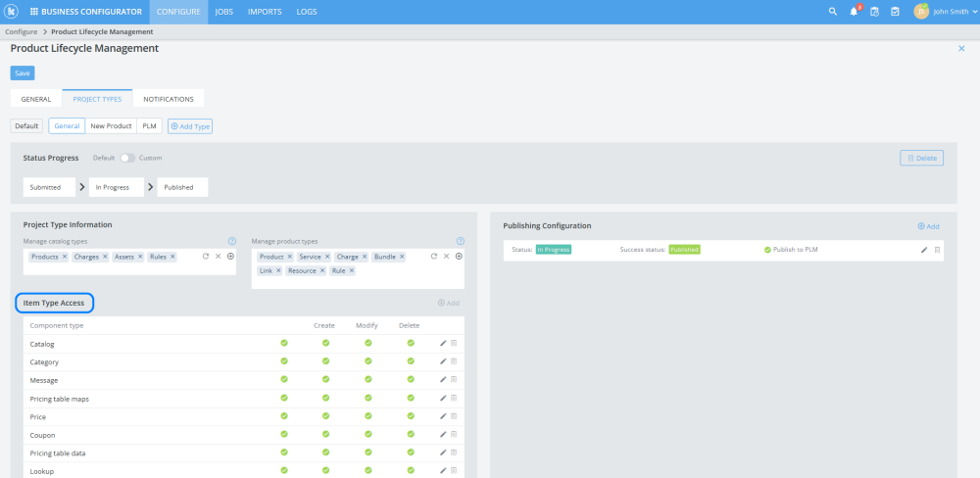The height and width of the screenshot is (478, 980).
Task: Add a product type with plus icon
Action: coord(459,257)
